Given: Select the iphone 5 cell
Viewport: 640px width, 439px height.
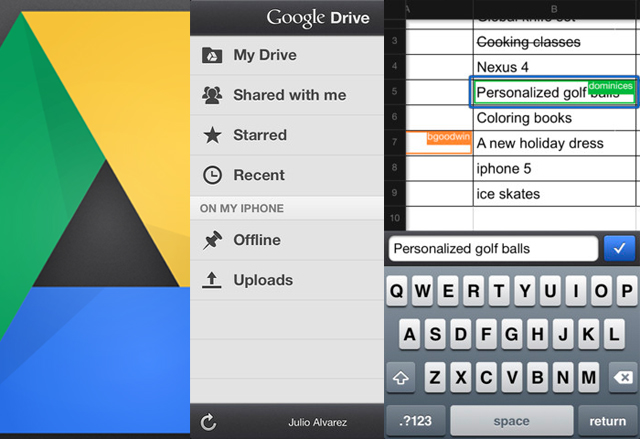Looking at the screenshot, I should pyautogui.click(x=554, y=169).
